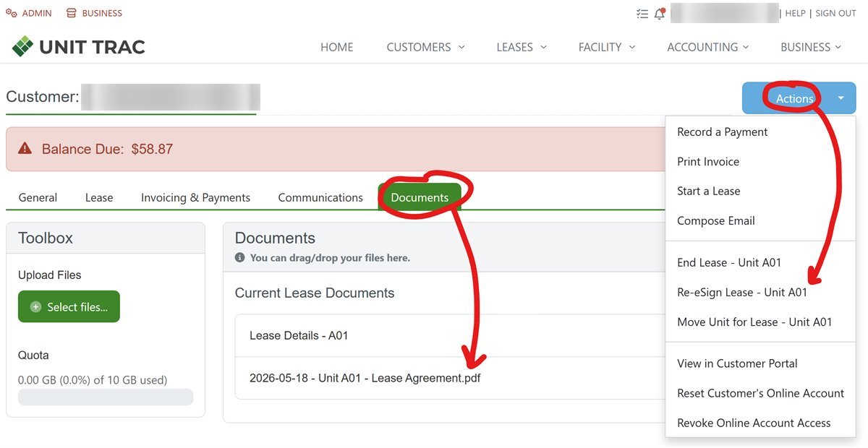
Task: Click the Admin gears icon
Action: tap(11, 13)
